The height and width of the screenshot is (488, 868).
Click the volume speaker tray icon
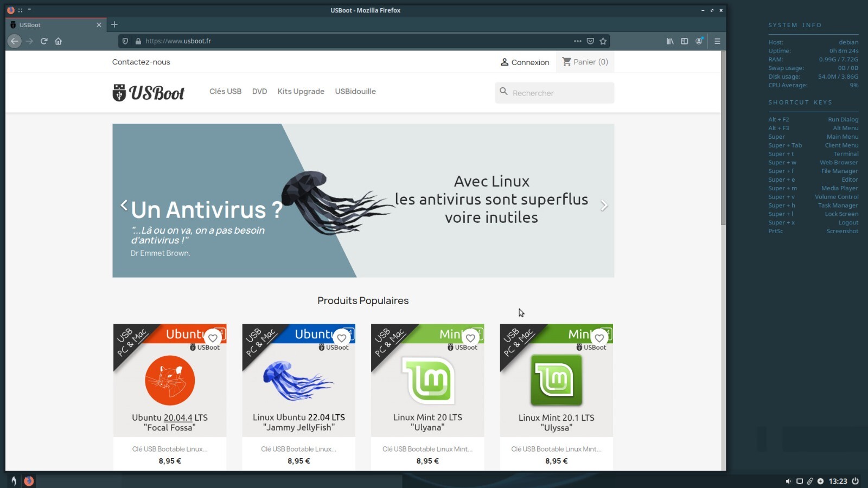(x=788, y=481)
